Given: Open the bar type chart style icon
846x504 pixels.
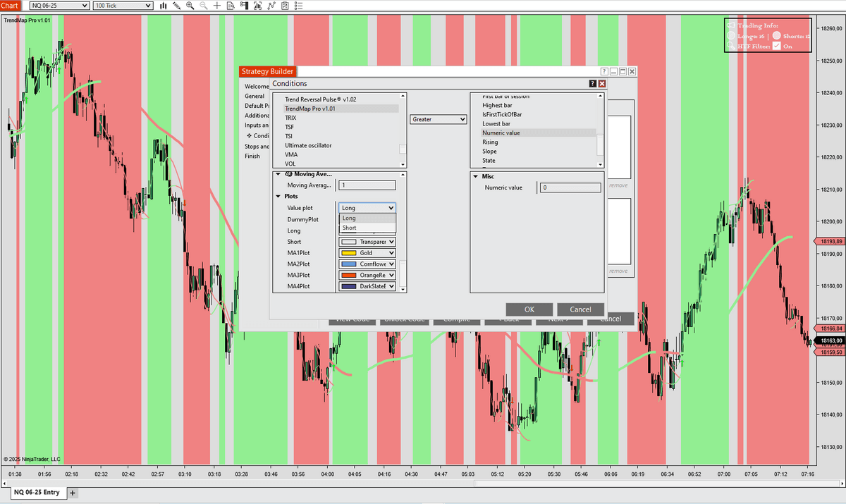Looking at the screenshot, I should point(164,6).
